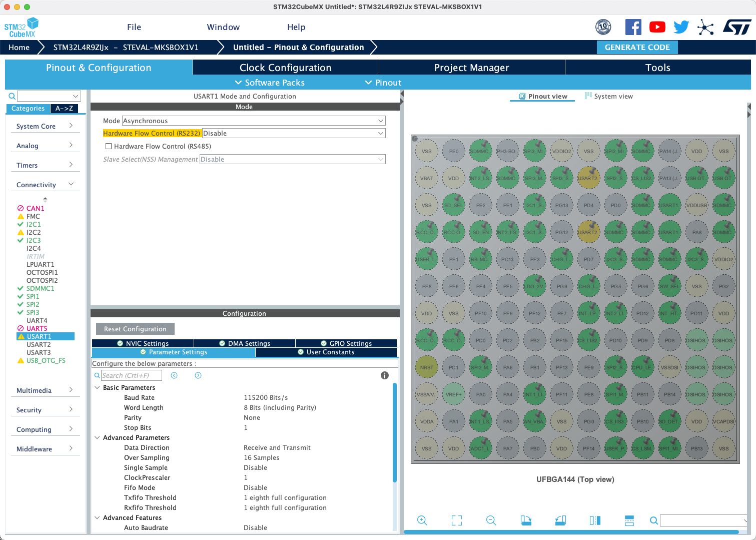756x540 pixels.
Task: Click Reset Configuration button
Action: pos(135,329)
